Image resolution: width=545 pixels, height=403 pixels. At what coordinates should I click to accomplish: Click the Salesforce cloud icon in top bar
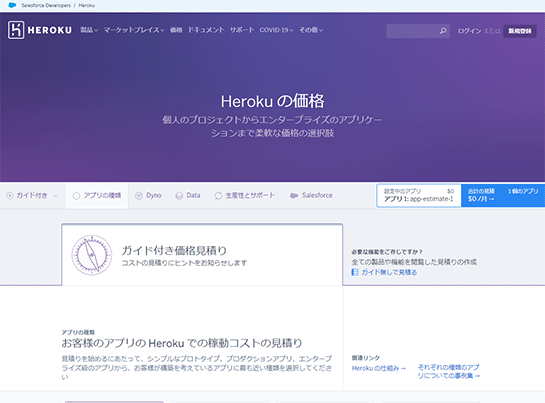point(12,5)
